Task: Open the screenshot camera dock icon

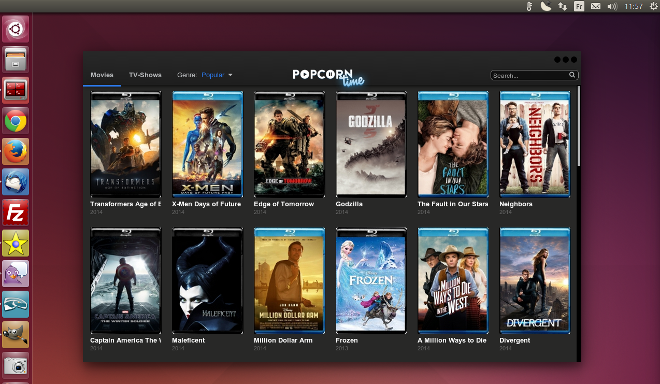Action: click(x=16, y=365)
